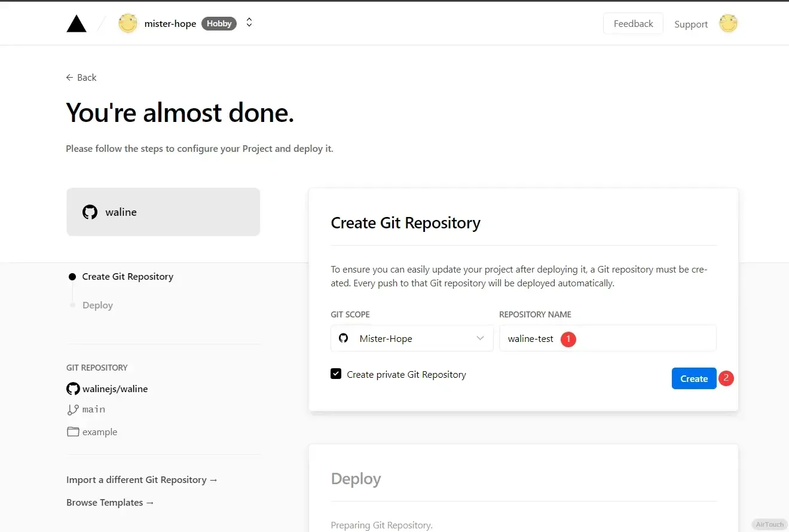
Task: Expand the team scope switcher arrows
Action: [249, 23]
